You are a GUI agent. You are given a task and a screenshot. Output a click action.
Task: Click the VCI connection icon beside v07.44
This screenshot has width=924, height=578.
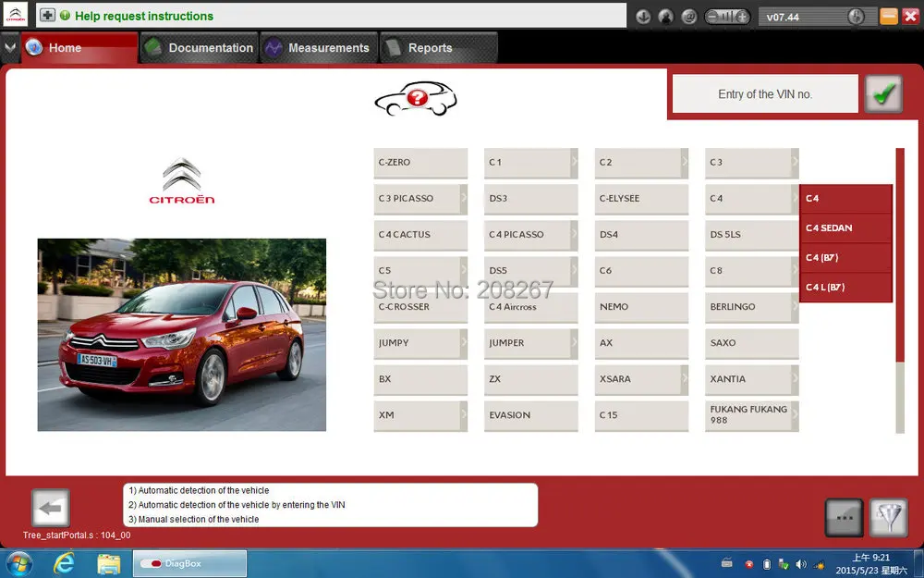tap(856, 17)
